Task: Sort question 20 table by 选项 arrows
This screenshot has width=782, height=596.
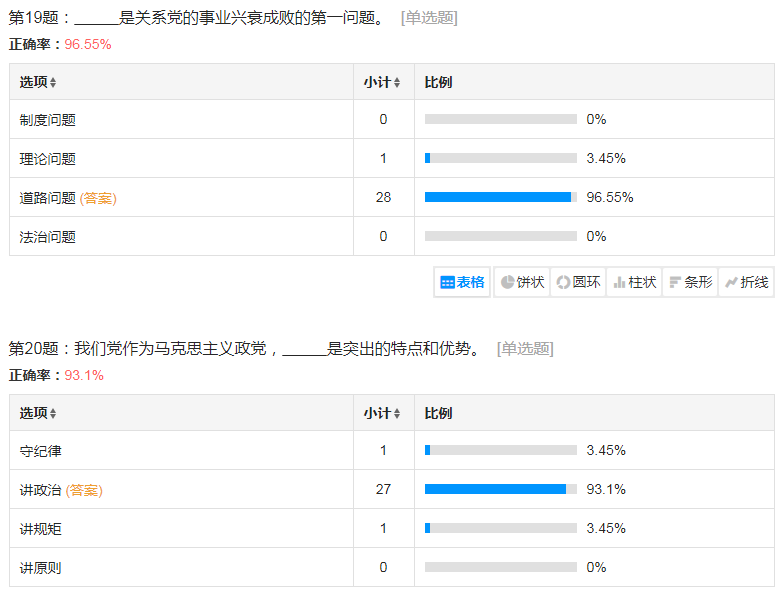Action: tap(53, 414)
